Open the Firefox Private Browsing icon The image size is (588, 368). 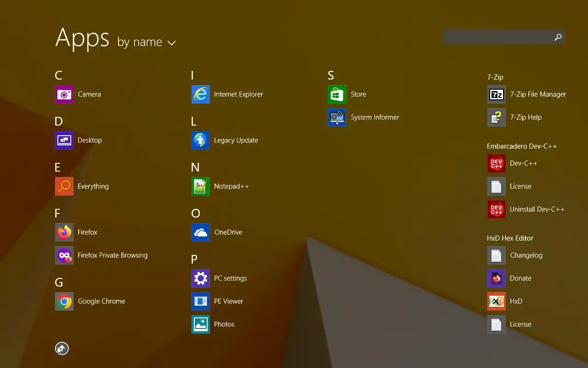click(64, 255)
